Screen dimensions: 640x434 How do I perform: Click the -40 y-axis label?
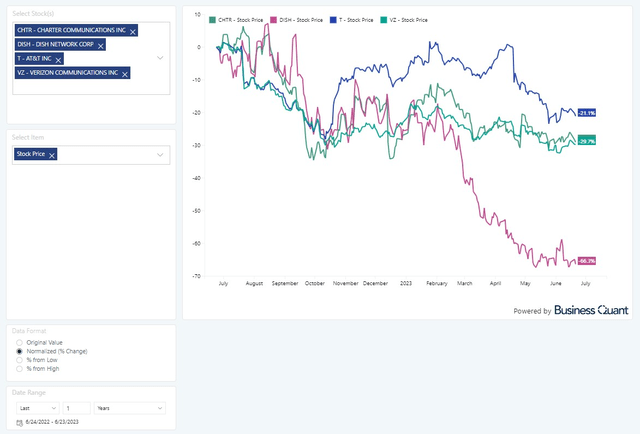click(197, 178)
